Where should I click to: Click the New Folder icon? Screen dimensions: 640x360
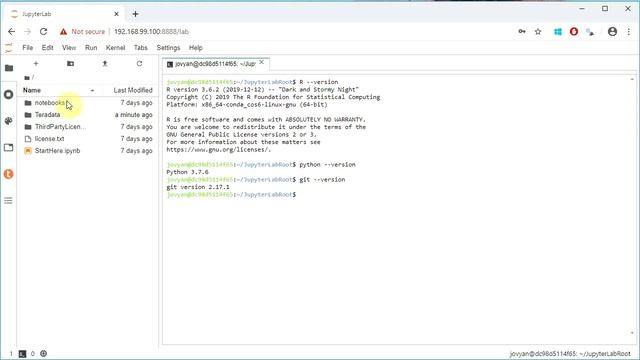click(71, 64)
